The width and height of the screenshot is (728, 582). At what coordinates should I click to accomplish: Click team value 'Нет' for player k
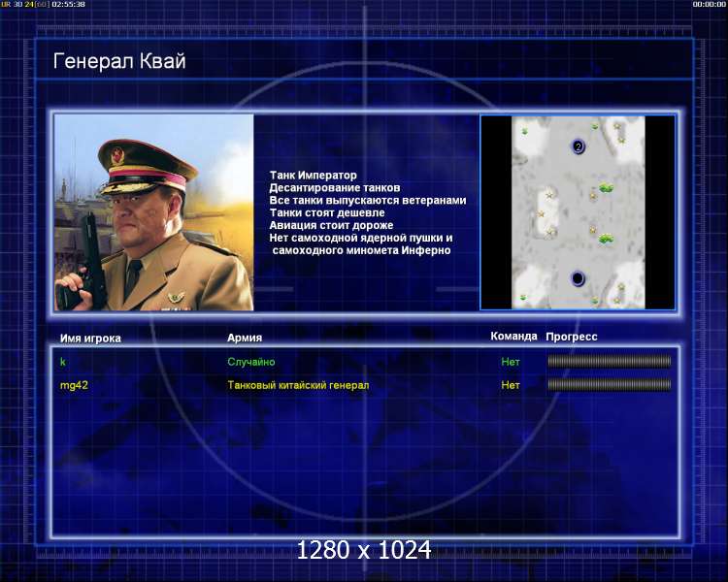511,362
